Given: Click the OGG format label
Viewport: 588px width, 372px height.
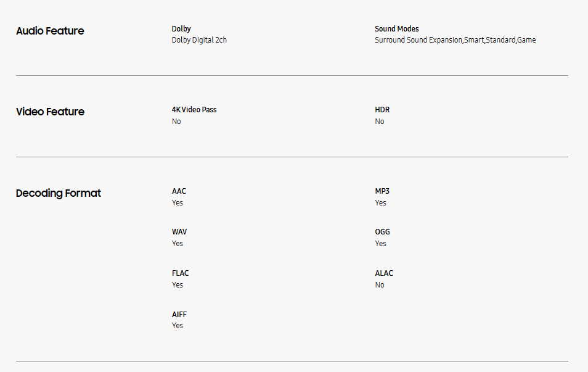Looking at the screenshot, I should tap(382, 232).
